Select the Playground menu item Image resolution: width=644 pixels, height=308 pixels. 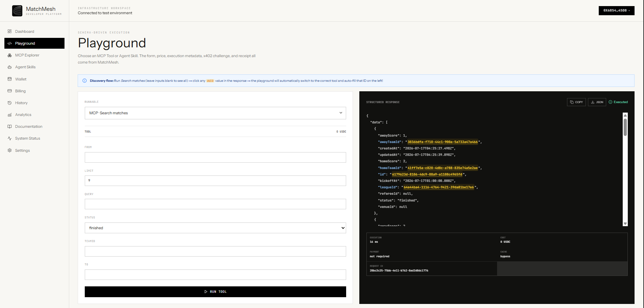[x=34, y=43]
